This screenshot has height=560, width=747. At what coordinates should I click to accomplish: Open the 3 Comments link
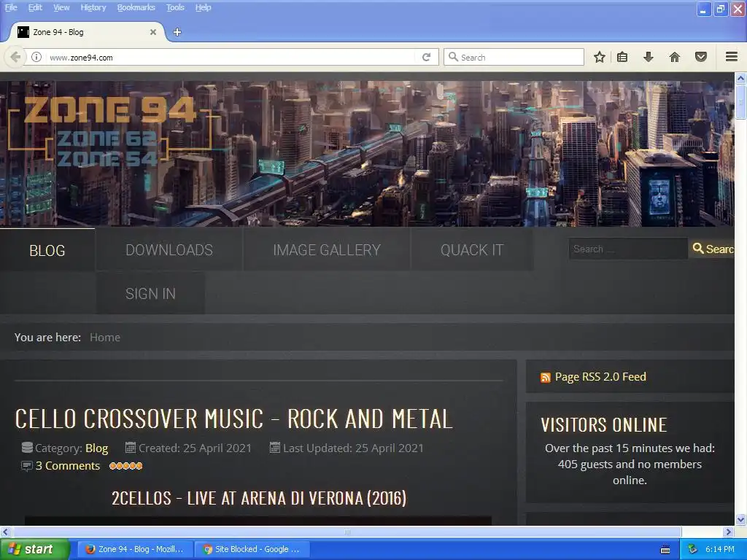click(x=68, y=466)
